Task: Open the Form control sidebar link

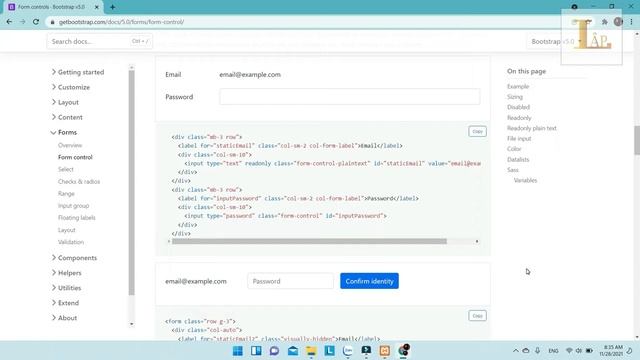Action: tap(75, 157)
